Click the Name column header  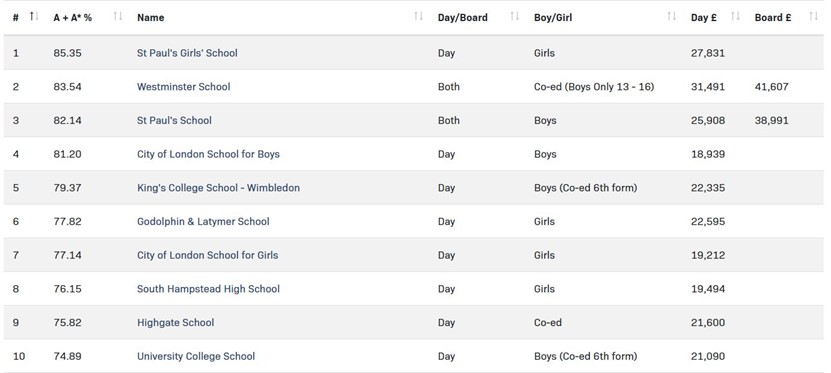click(151, 17)
